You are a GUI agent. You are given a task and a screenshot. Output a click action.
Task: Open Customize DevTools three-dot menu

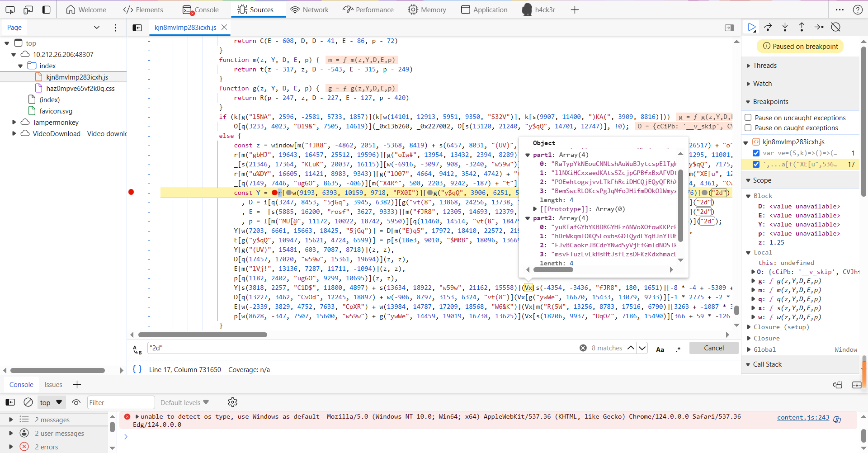(x=840, y=9)
